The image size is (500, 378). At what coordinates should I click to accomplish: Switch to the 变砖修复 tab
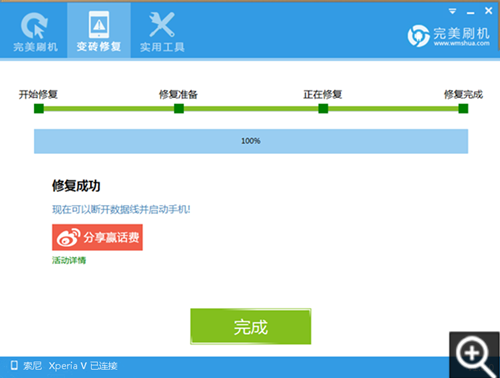tap(99, 31)
